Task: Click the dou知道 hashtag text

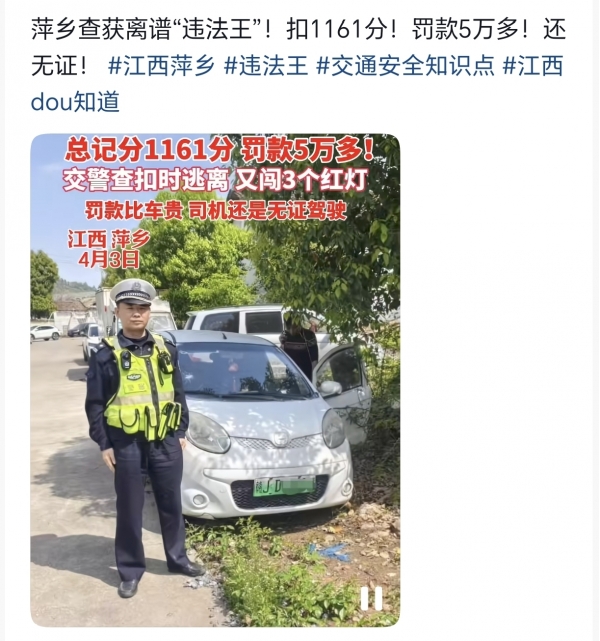Action: click(x=75, y=102)
